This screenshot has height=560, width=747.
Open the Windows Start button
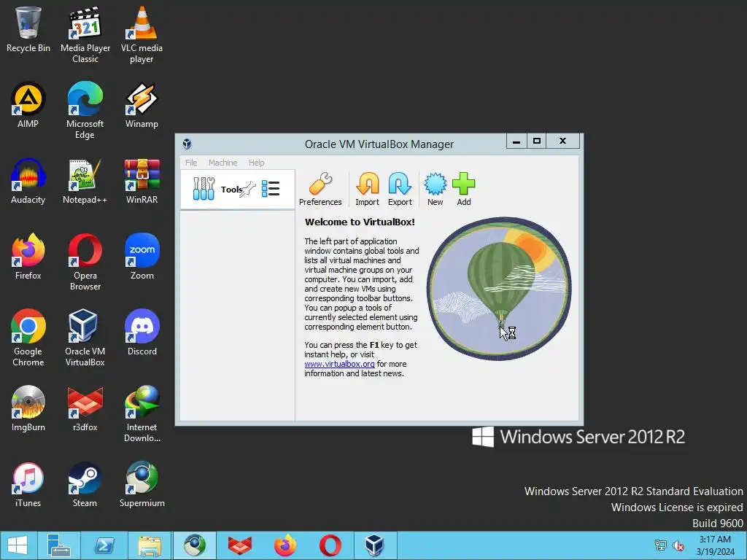(18, 545)
